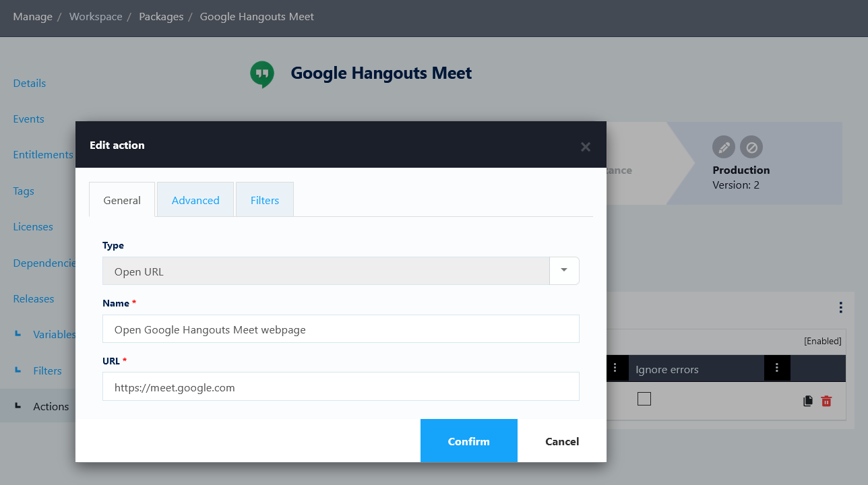The image size is (868, 485).
Task: Go to Packages in breadcrumb
Action: (161, 17)
